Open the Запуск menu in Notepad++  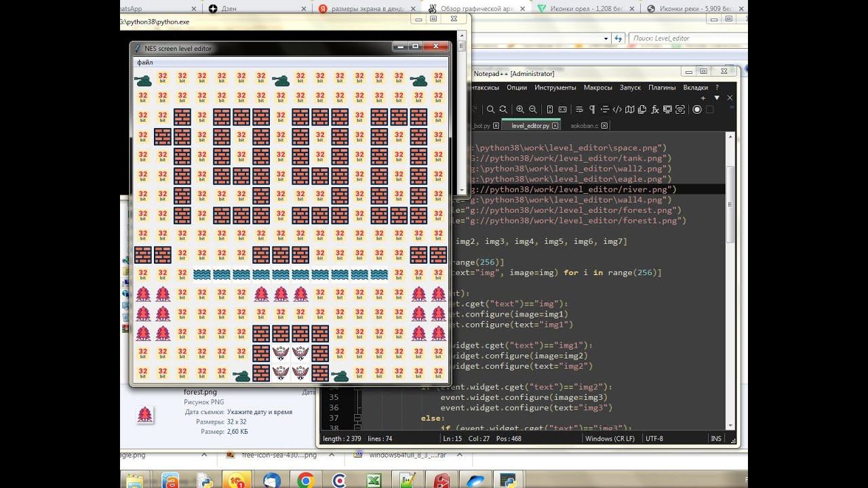631,87
